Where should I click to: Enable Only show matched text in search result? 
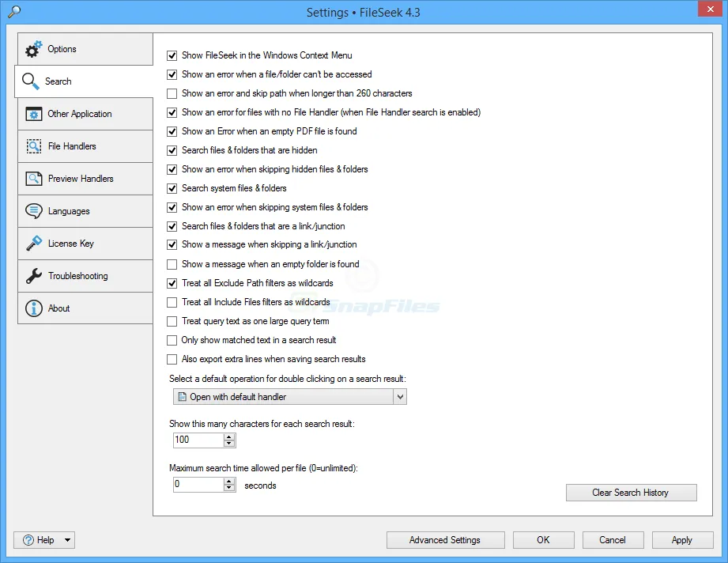pyautogui.click(x=172, y=341)
